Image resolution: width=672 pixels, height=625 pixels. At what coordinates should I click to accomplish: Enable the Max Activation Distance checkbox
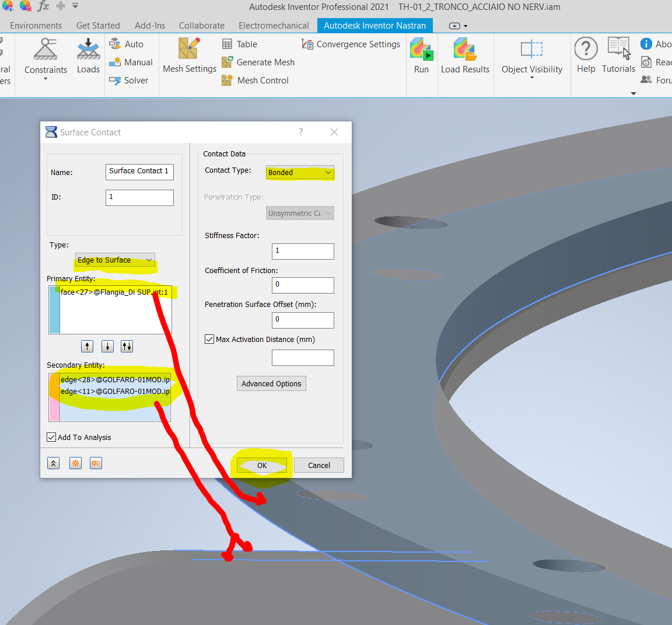coord(209,339)
